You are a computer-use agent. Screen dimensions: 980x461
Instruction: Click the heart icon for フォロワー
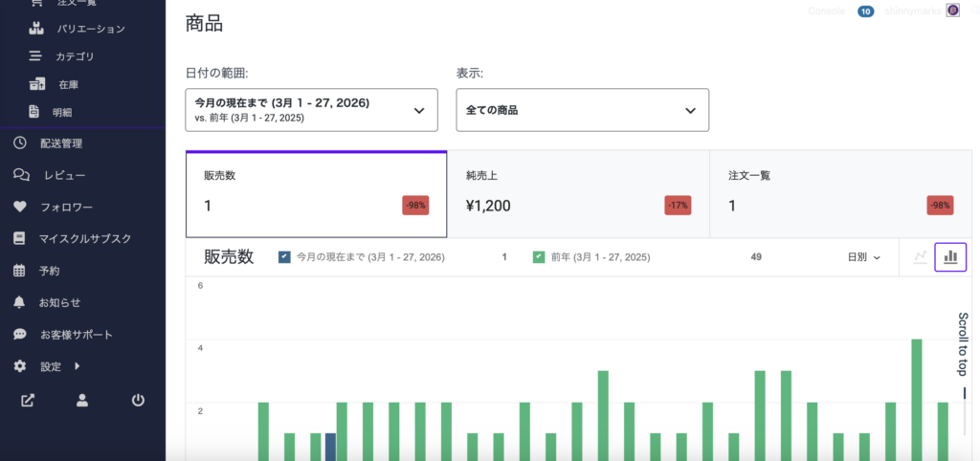20,207
